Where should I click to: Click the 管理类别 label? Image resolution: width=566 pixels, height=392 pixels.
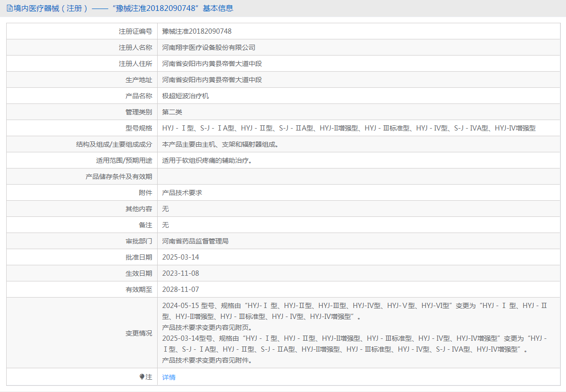pyautogui.click(x=139, y=112)
